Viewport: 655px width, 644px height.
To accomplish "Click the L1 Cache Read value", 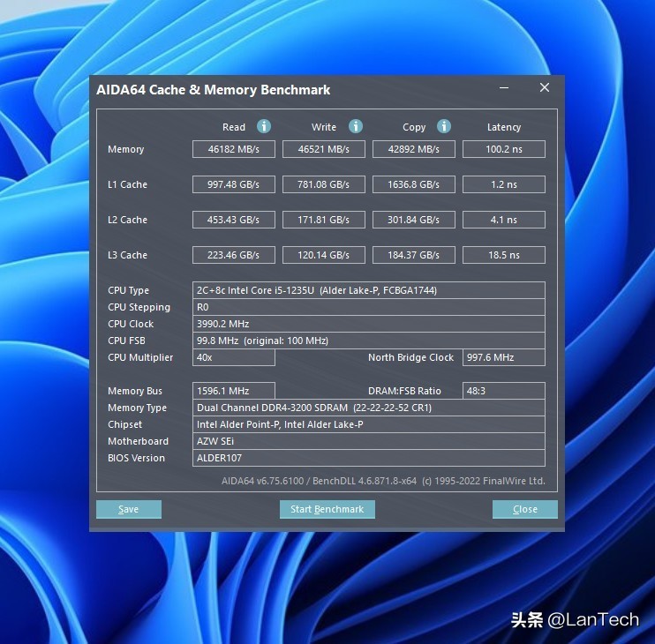I will 233,184.
